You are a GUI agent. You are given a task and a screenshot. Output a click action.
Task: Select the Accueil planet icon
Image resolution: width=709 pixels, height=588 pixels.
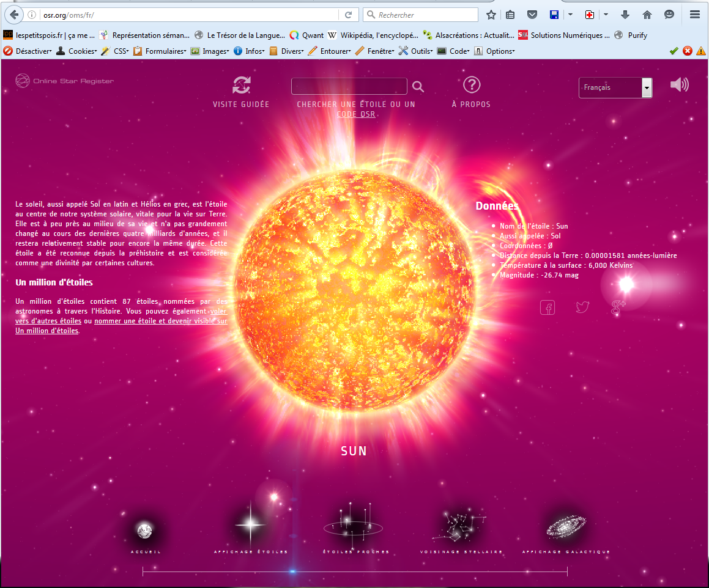(144, 531)
